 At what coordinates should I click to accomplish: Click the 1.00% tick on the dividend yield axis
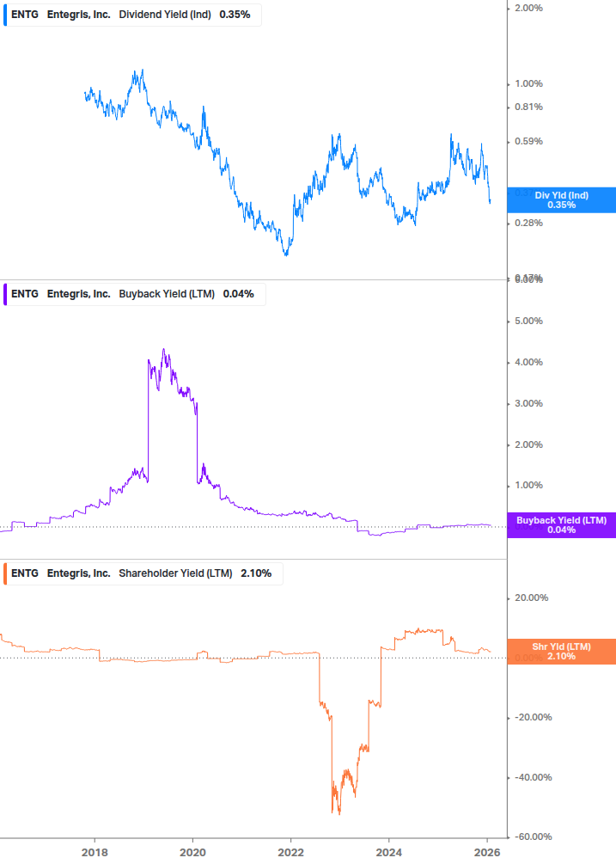528,83
